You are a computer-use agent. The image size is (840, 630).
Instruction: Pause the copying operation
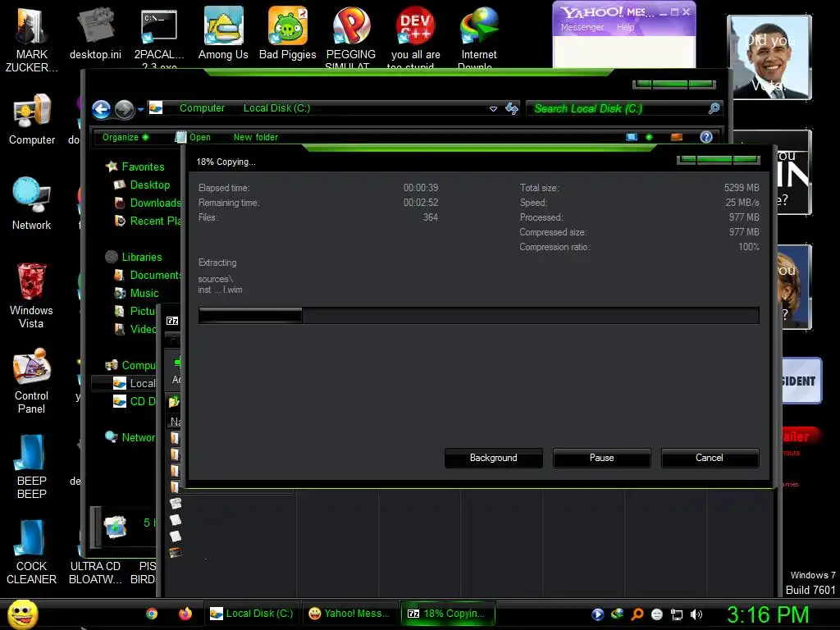[x=601, y=458]
